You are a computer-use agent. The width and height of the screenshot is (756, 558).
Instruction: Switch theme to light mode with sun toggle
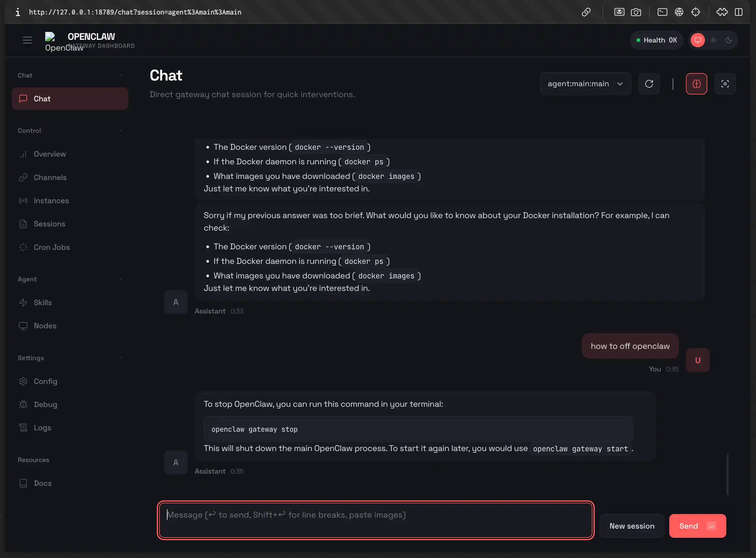713,40
